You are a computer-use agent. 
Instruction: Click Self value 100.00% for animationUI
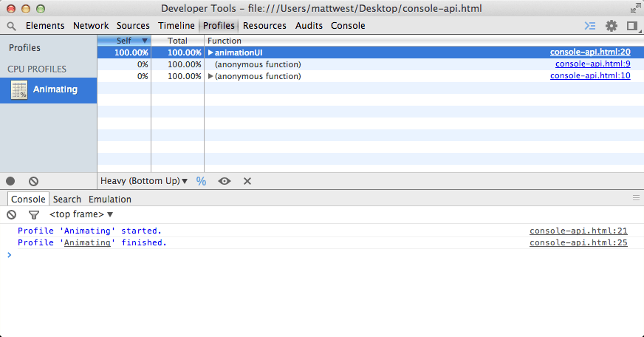[x=131, y=52]
